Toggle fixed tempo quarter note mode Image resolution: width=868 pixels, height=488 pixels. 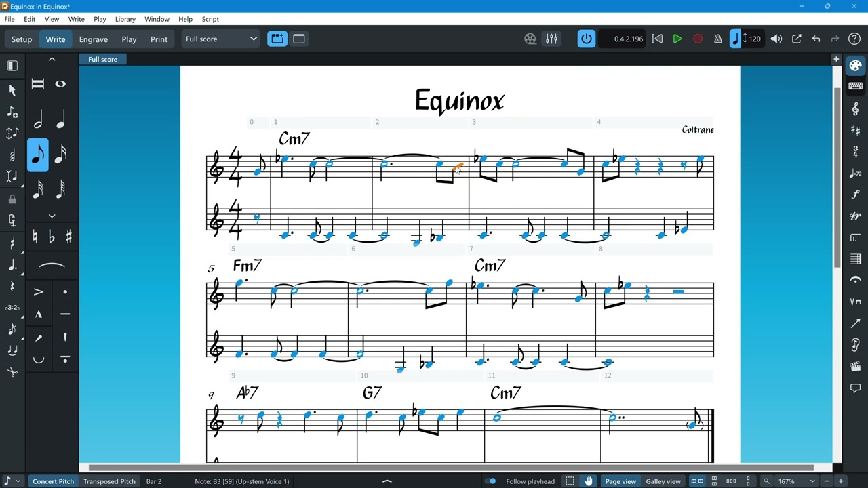[735, 39]
